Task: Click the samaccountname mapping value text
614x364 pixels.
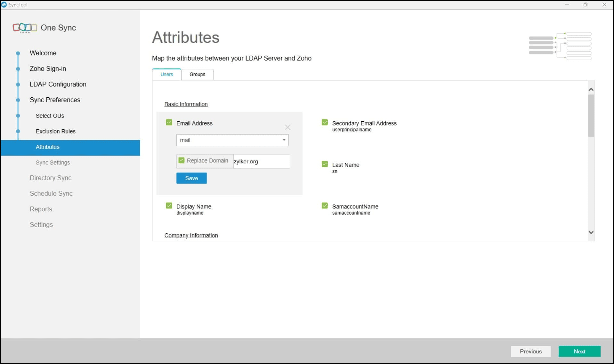Action: 351,213
